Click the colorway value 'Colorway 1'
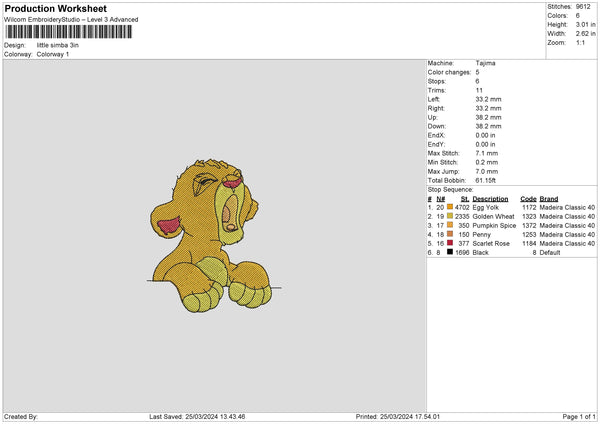The width and height of the screenshot is (600, 424). pos(53,54)
